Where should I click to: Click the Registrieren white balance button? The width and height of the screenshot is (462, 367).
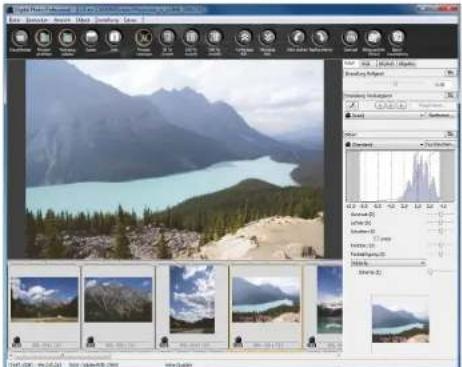[x=430, y=106]
